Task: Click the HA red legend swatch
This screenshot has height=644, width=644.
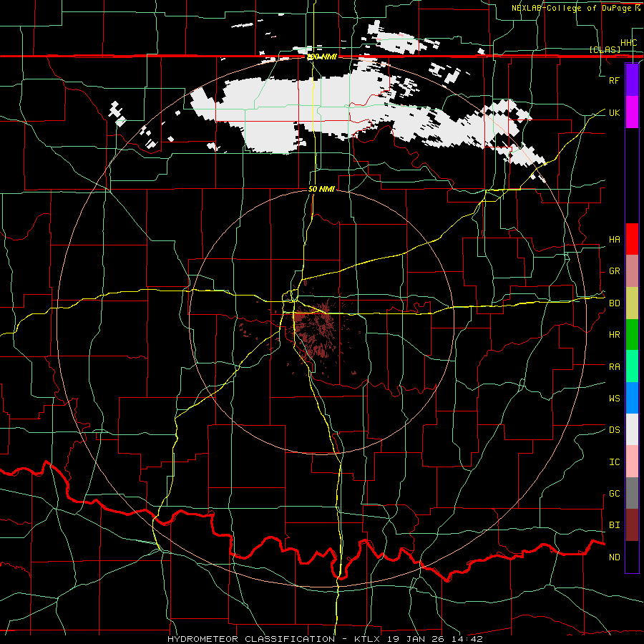Action: (632, 239)
